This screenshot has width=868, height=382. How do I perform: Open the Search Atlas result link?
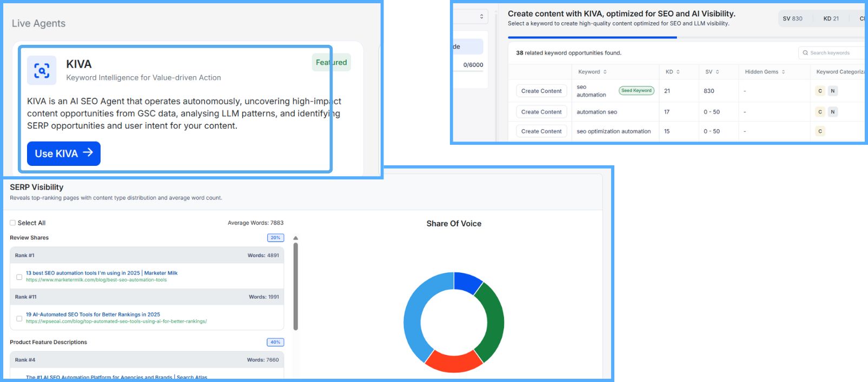tap(116, 377)
